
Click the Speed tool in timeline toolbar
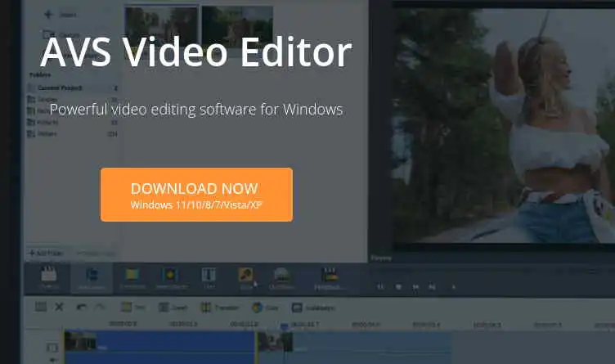[x=173, y=307]
